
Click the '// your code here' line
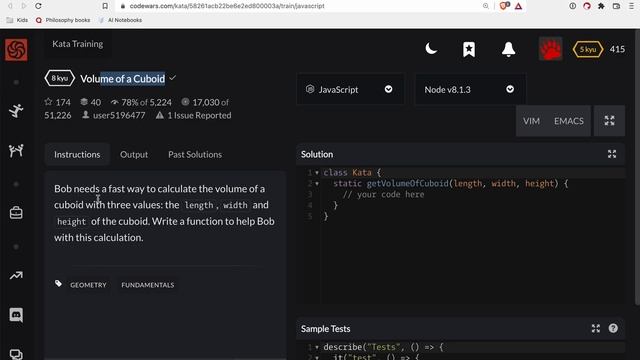point(383,194)
